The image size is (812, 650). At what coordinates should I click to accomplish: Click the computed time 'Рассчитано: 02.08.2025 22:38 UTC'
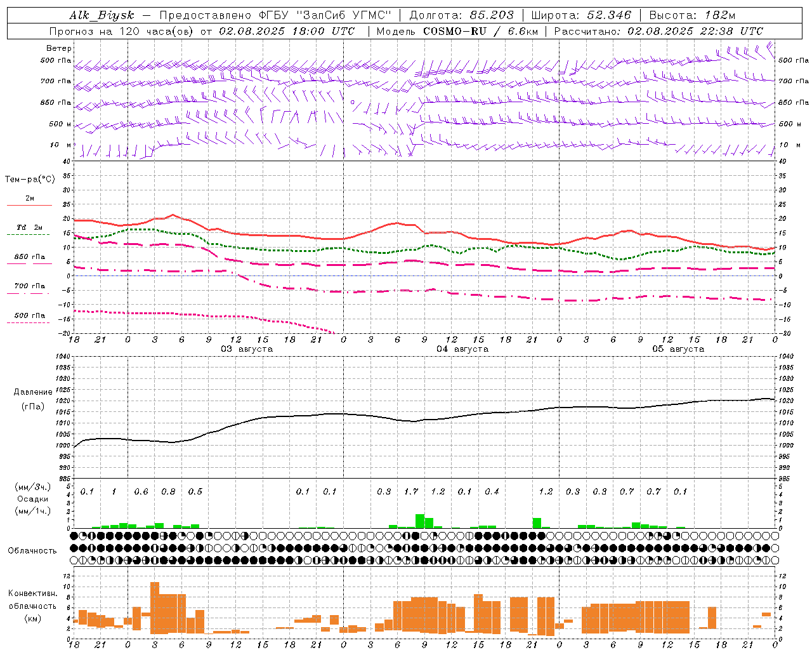658,31
